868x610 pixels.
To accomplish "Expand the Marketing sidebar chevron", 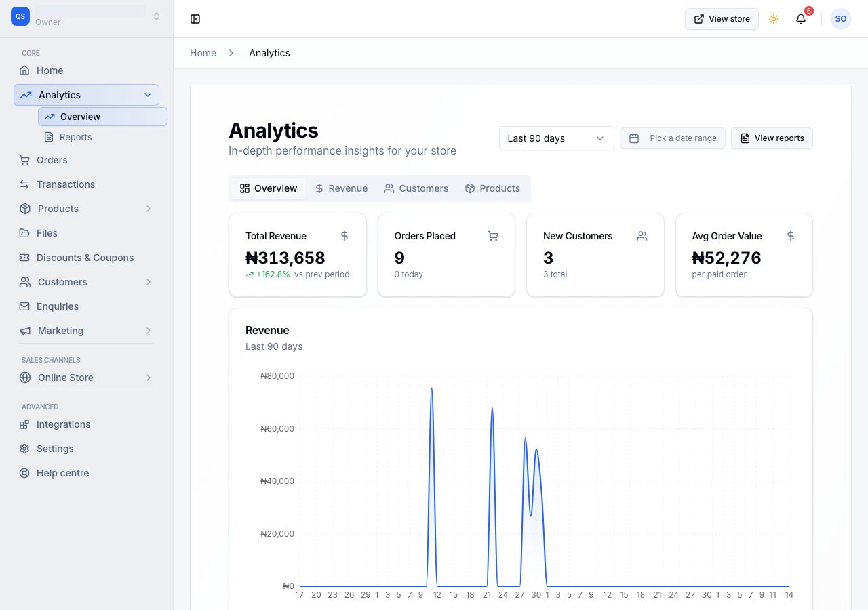I will pos(149,331).
